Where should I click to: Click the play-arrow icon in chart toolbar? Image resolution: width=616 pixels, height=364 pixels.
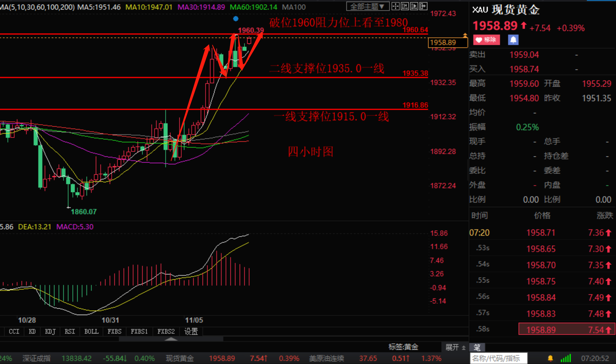[x=414, y=6]
